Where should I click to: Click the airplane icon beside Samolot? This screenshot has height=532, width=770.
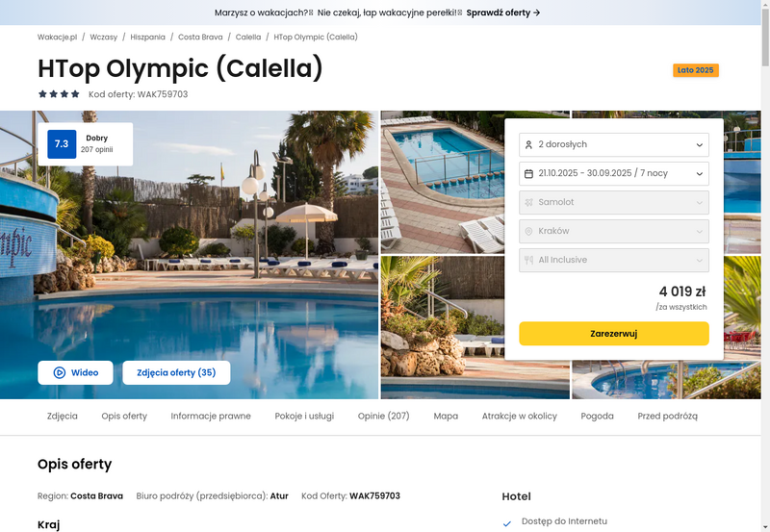[528, 202]
